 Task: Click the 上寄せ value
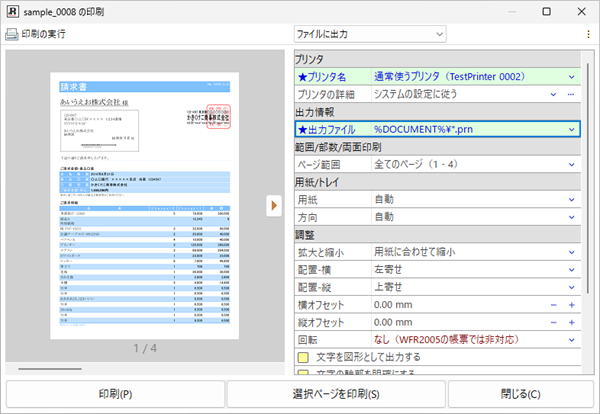coord(388,287)
